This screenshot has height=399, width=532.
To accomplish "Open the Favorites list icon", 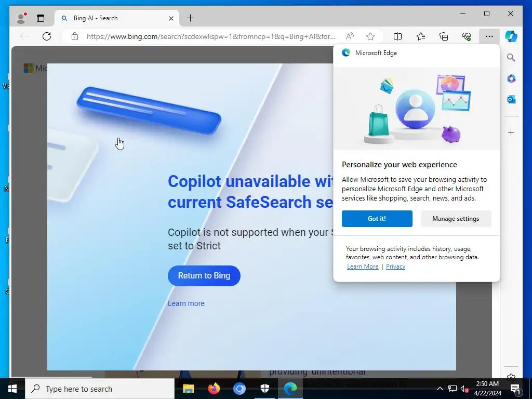I will tap(421, 36).
